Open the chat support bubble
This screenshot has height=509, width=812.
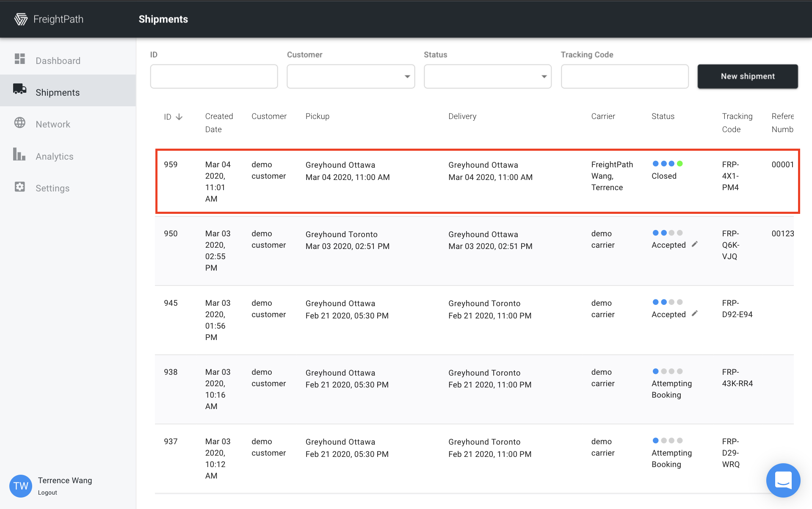click(x=783, y=481)
